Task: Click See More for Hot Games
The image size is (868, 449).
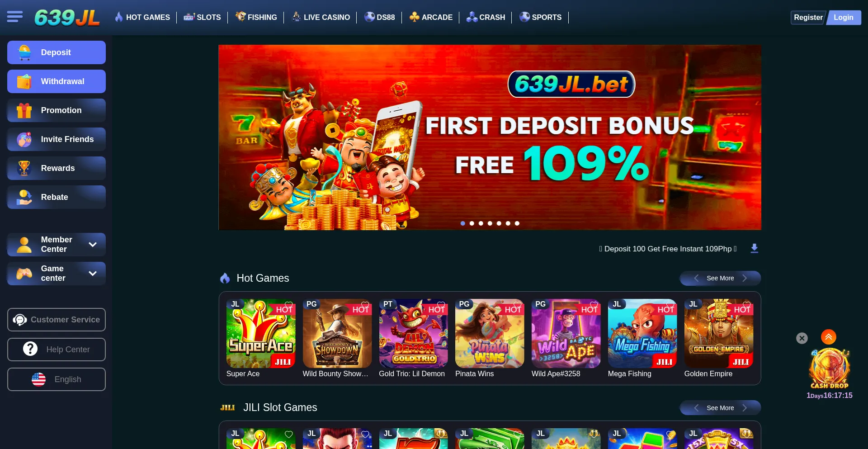Action: click(x=720, y=278)
